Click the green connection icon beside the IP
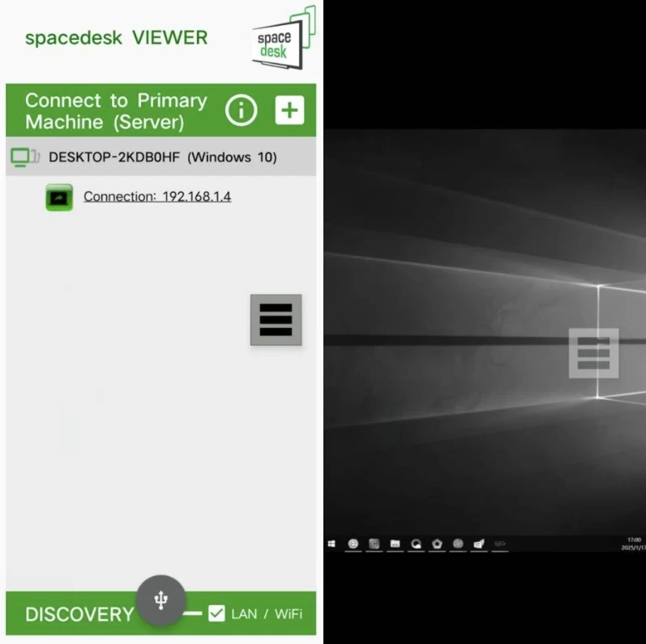The height and width of the screenshot is (644, 646). click(59, 197)
